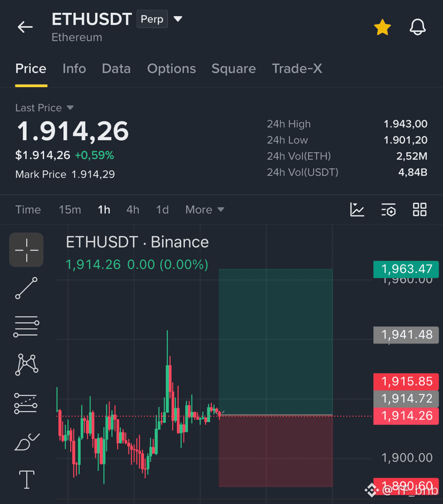Open chart settings list-gear icon

point(388,209)
